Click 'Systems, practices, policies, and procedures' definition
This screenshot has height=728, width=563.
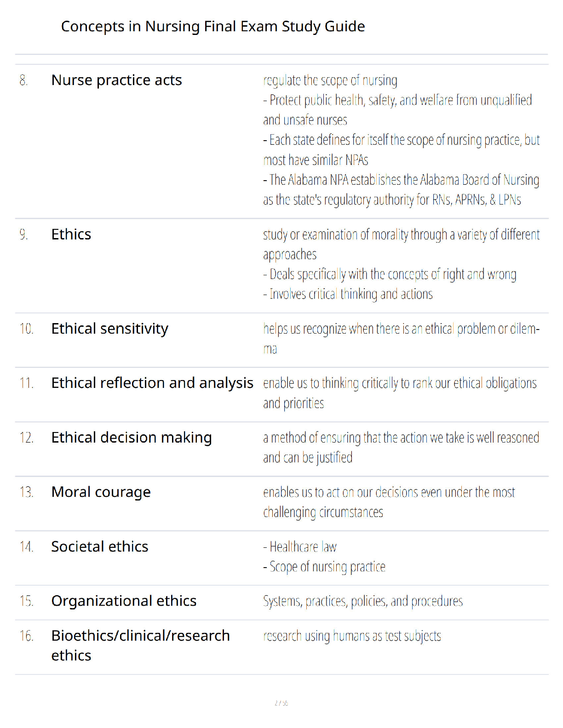click(x=363, y=601)
